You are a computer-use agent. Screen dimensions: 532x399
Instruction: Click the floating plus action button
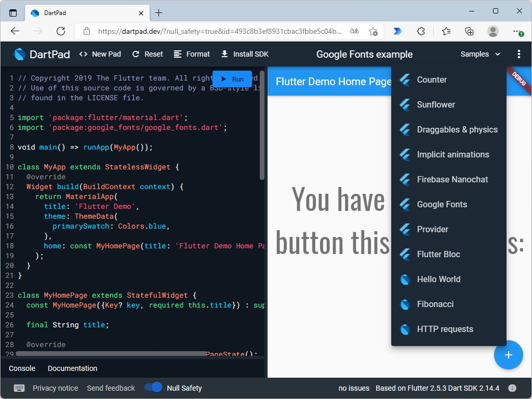(x=508, y=355)
